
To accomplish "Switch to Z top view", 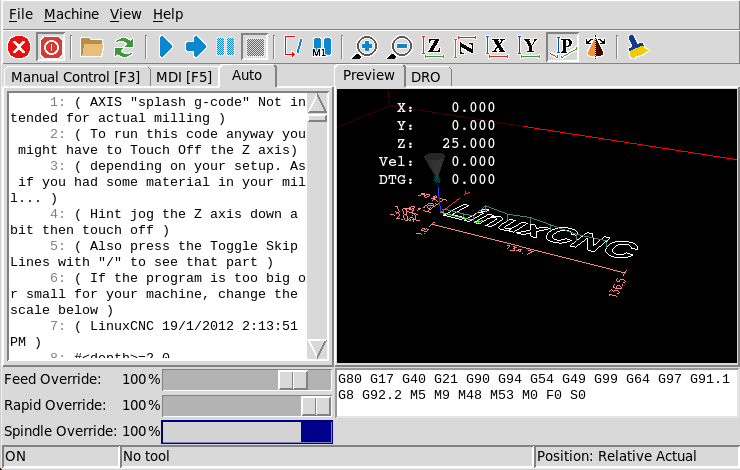I will [x=433, y=47].
